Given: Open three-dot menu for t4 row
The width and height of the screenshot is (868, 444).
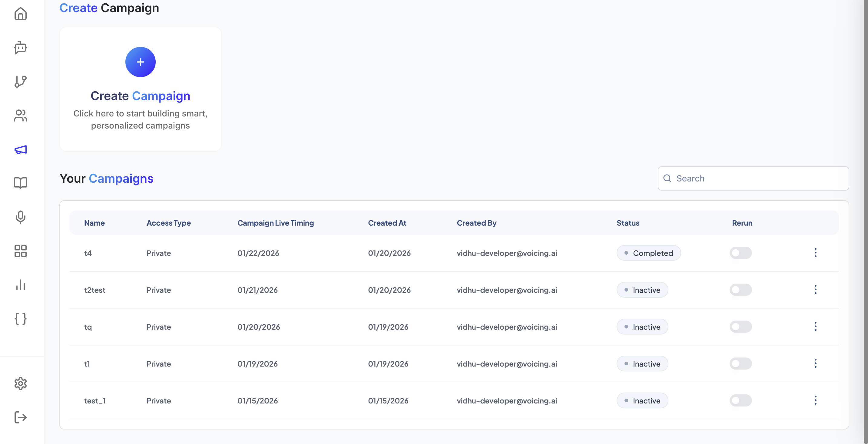Looking at the screenshot, I should click(815, 253).
